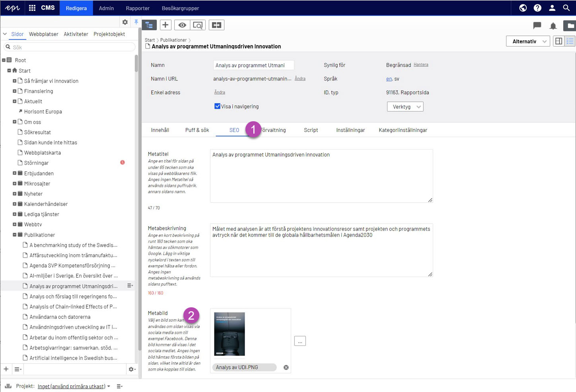
Task: Open the Verktyg dropdown
Action: pos(405,107)
